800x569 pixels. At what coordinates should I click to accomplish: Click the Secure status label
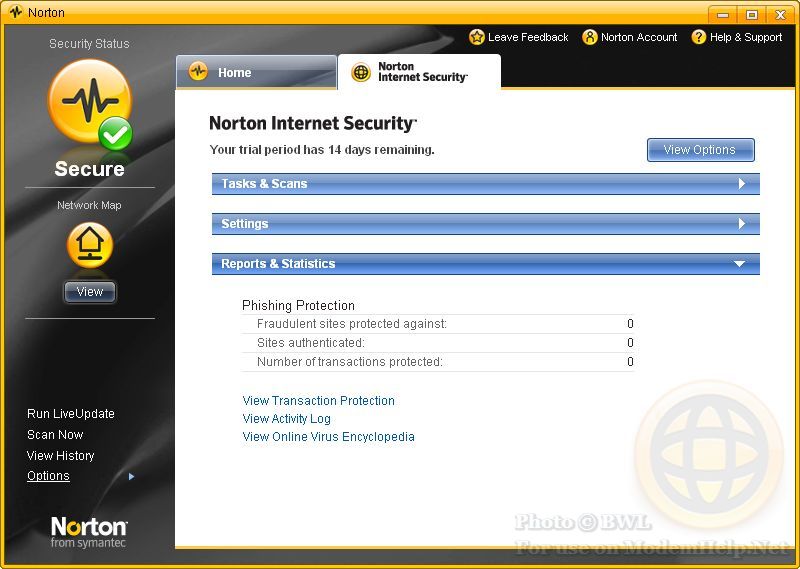tap(90, 169)
